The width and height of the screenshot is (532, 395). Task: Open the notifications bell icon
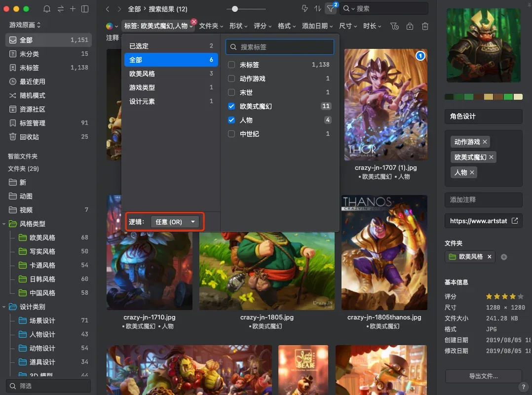pos(47,9)
